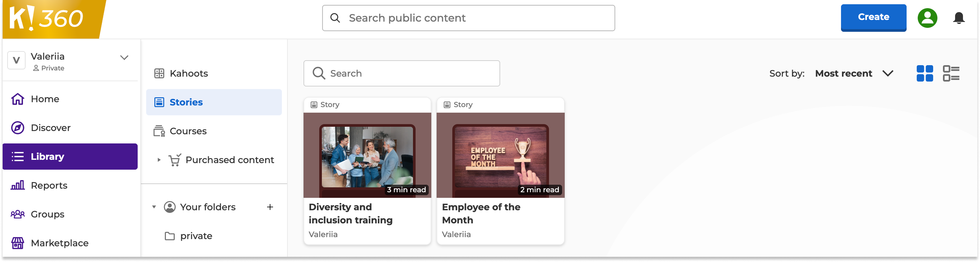Open Groups in the sidebar
980x262 pixels.
pyautogui.click(x=47, y=215)
